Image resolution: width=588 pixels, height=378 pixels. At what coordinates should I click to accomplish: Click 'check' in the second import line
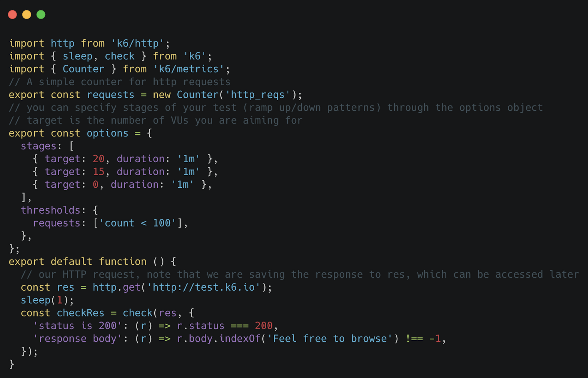(x=120, y=56)
